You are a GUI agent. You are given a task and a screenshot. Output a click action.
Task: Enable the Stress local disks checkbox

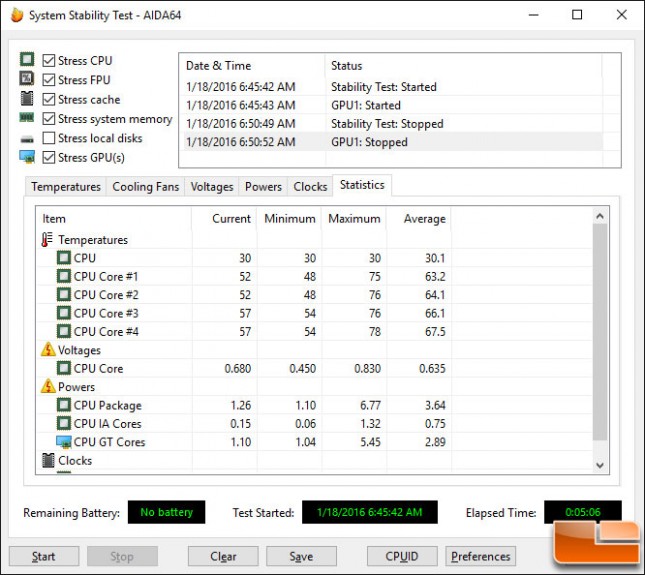click(49, 138)
